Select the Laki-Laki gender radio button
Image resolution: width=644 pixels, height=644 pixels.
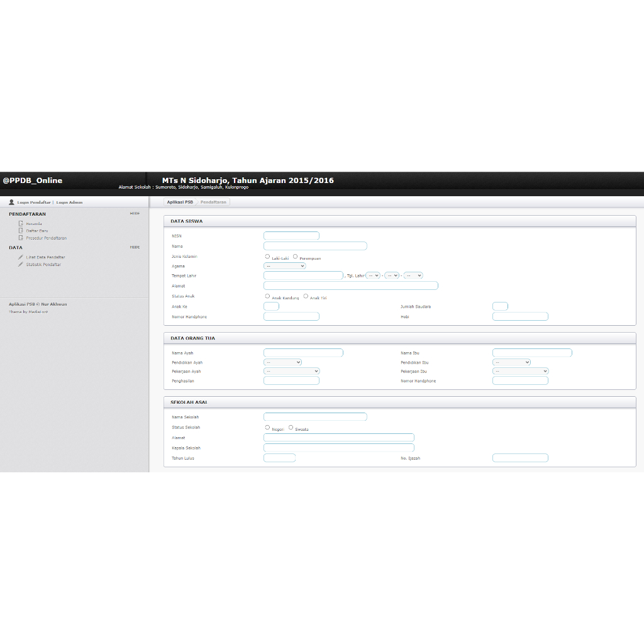click(267, 256)
